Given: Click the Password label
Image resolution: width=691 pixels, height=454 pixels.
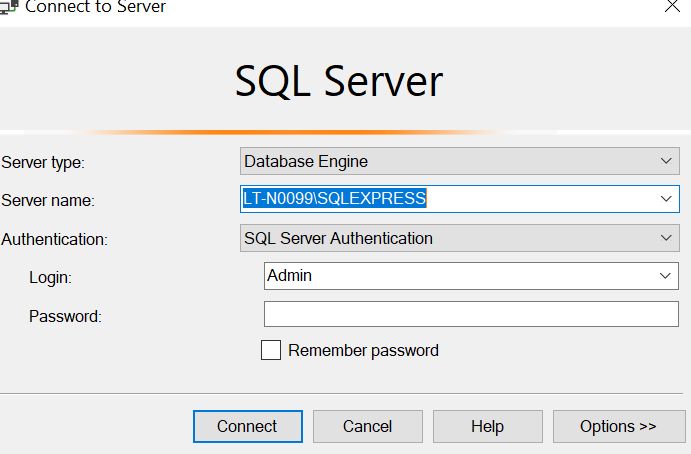Looking at the screenshot, I should coord(65,316).
